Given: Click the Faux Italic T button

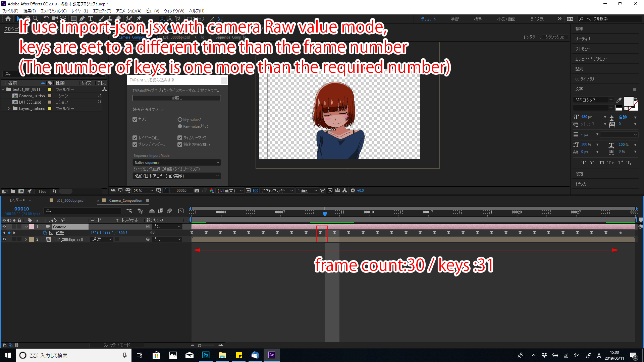Looking at the screenshot, I should (x=592, y=163).
